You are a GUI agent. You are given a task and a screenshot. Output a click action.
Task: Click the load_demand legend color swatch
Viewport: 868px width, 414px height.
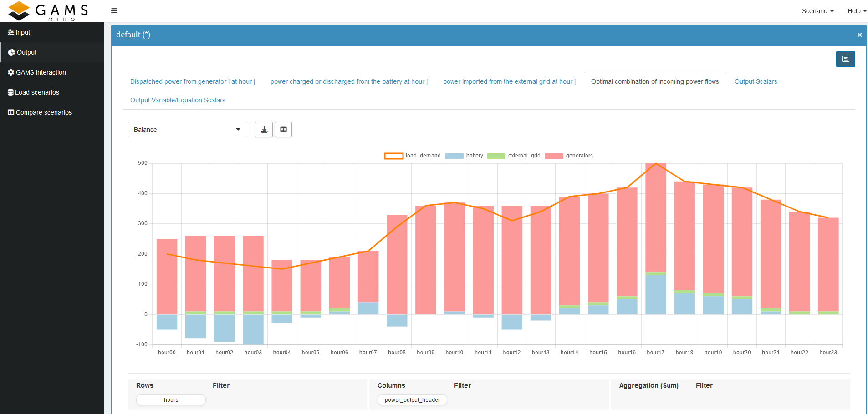393,155
